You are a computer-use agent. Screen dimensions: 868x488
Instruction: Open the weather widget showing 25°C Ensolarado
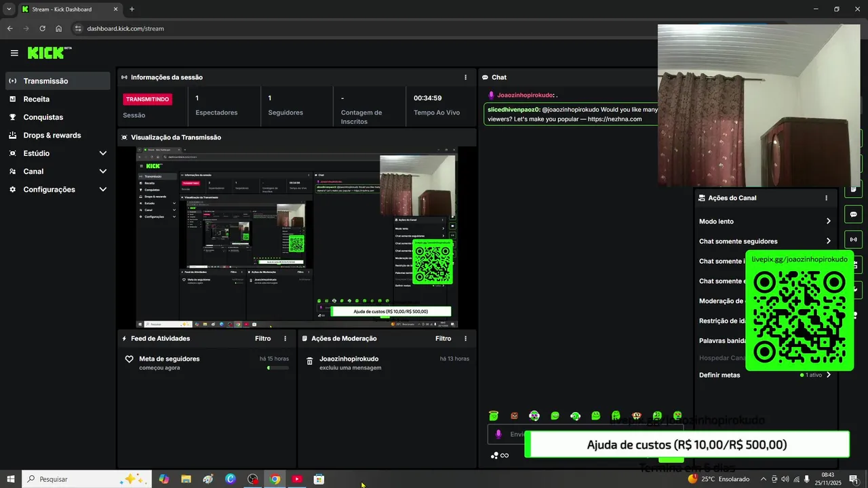[719, 479]
